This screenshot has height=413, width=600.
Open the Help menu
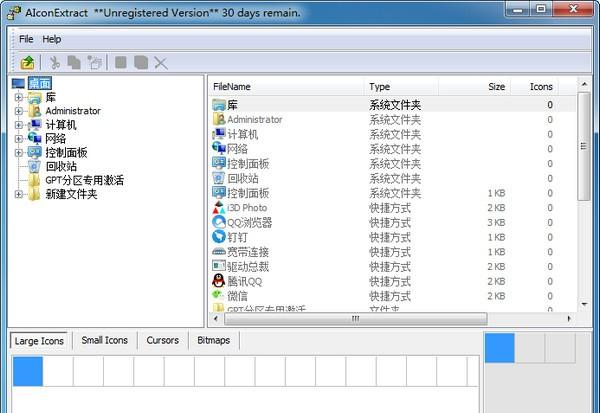coord(52,39)
